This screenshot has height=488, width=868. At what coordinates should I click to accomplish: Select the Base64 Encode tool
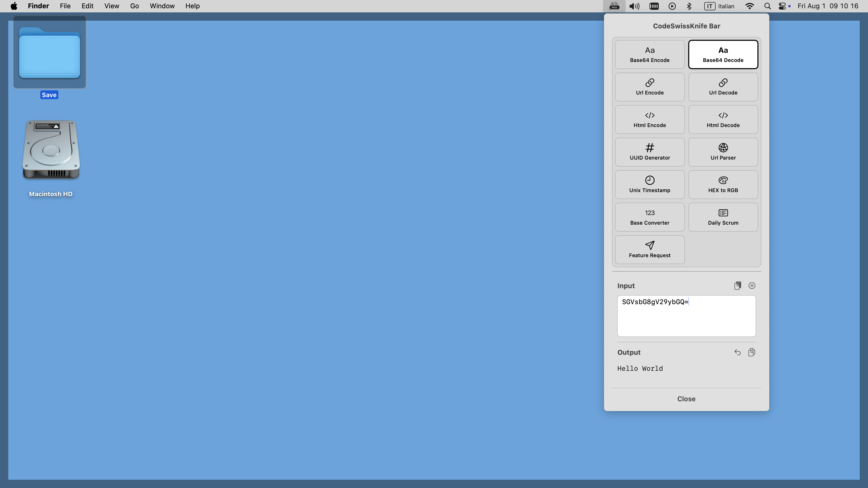point(650,54)
